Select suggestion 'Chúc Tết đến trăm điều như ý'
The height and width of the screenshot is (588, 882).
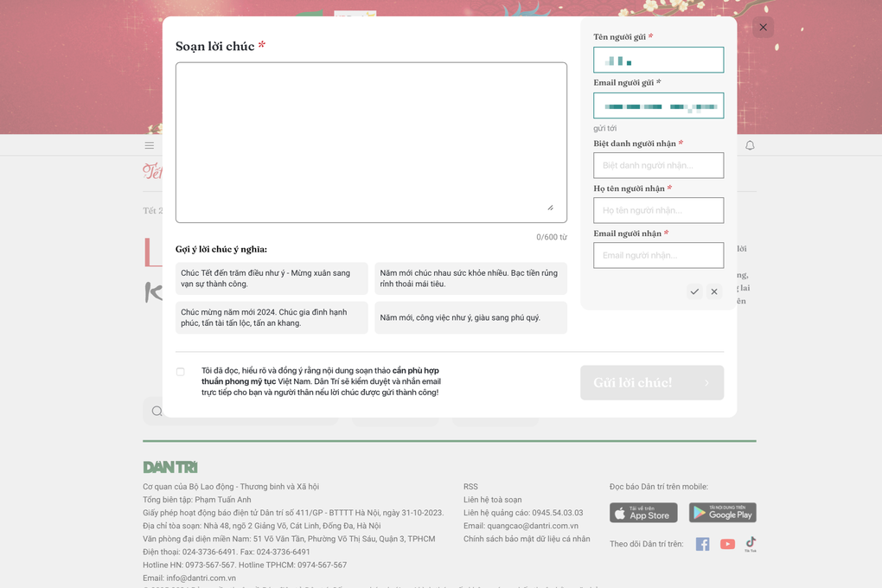tap(272, 278)
